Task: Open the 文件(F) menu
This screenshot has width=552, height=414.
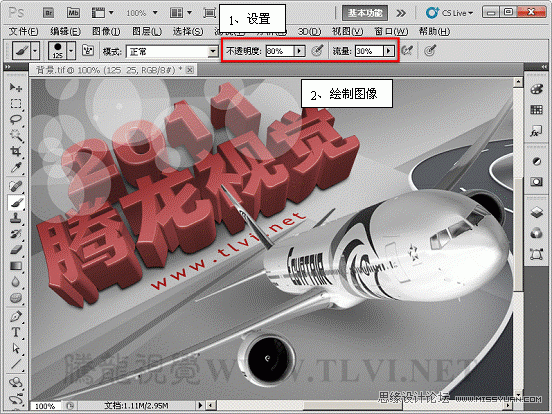Action: [23, 32]
